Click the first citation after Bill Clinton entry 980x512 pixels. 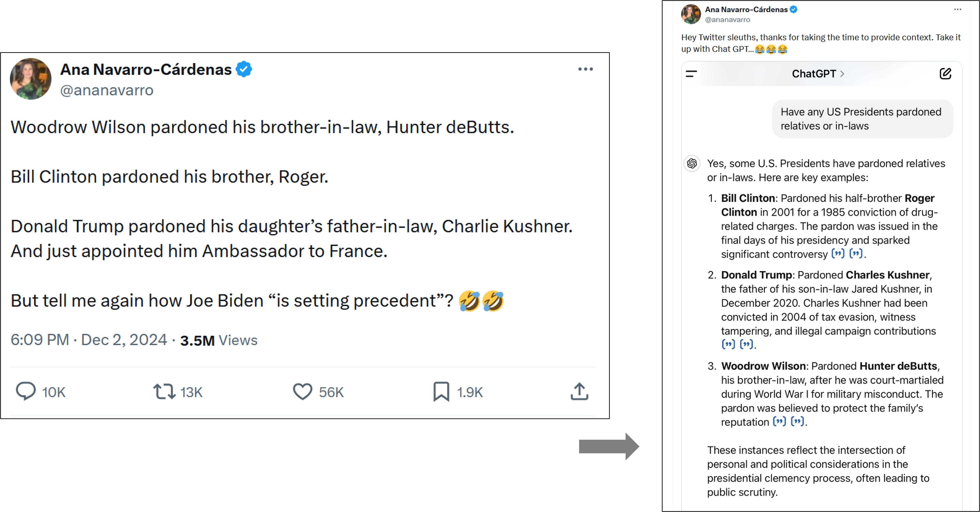pos(838,253)
